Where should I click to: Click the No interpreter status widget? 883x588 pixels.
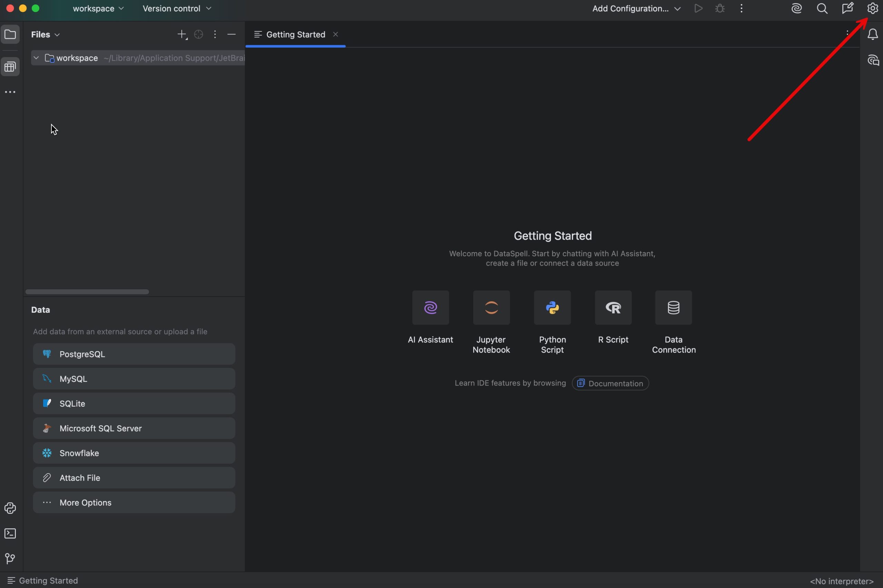(x=841, y=581)
